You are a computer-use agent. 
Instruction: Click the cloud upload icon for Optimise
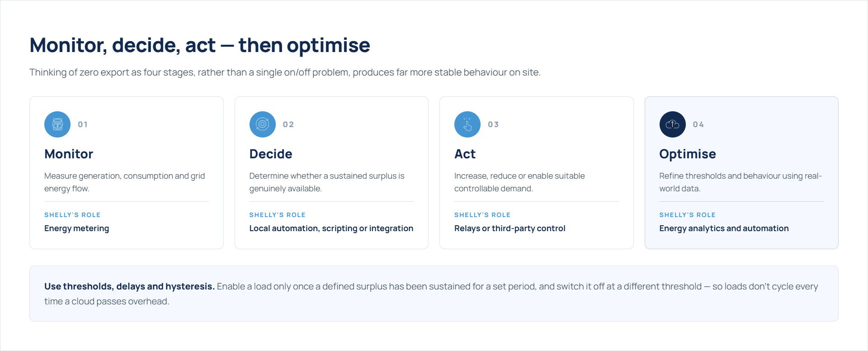[x=673, y=124]
